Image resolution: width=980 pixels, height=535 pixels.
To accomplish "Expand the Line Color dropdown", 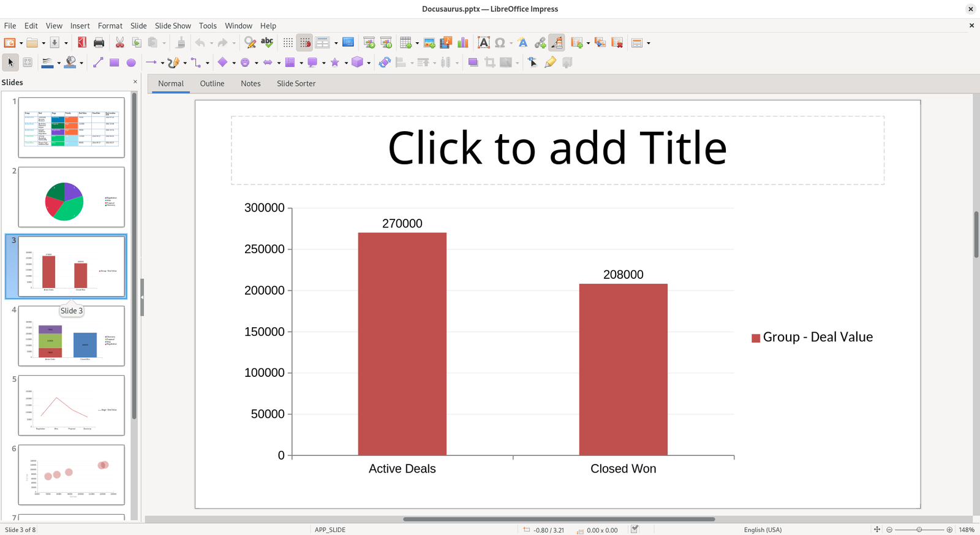I will click(x=59, y=63).
